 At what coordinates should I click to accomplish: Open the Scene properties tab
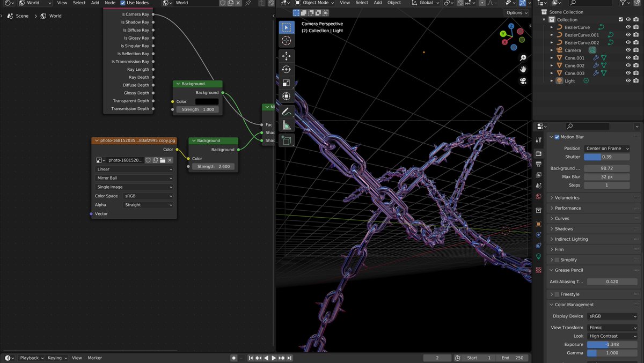[538, 186]
